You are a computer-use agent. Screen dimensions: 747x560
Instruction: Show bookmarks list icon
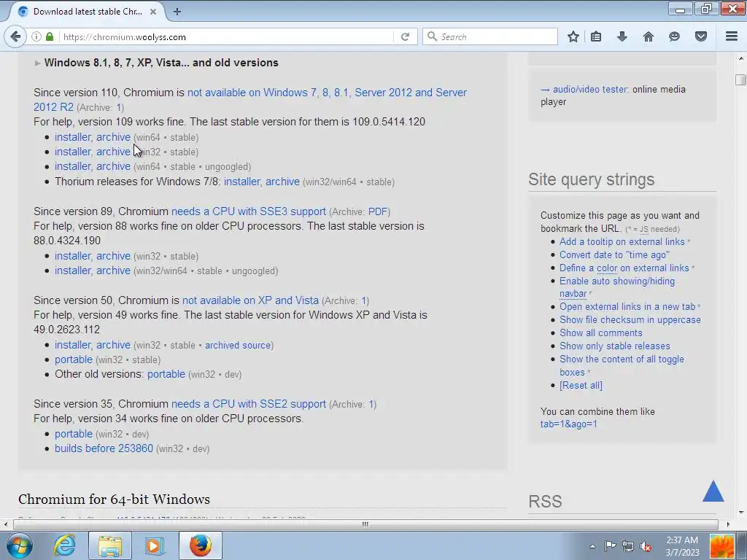[x=596, y=36]
